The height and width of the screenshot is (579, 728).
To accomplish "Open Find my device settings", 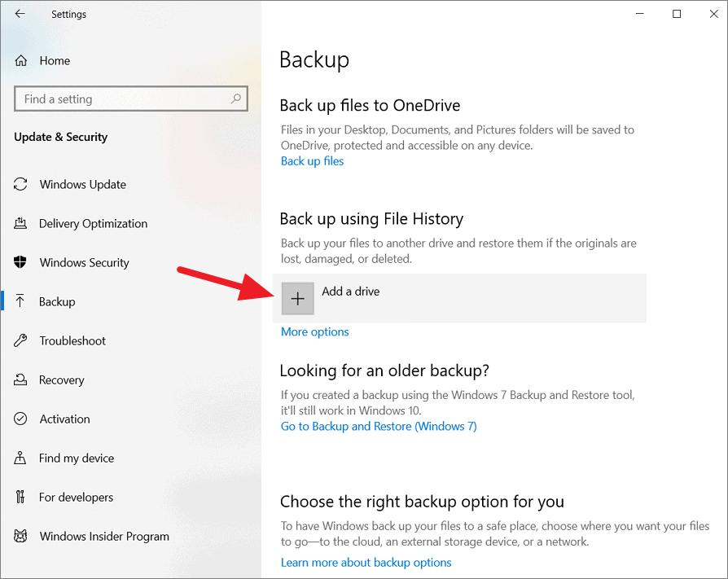I will point(75,458).
